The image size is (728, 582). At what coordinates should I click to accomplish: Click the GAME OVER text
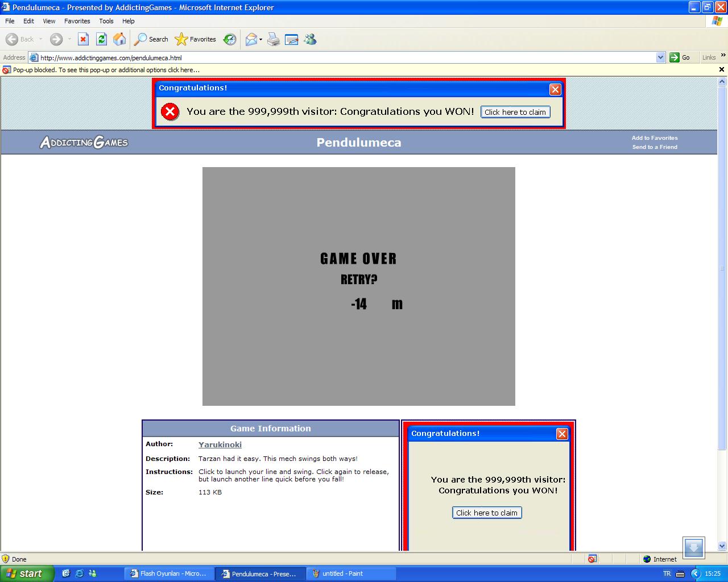pos(358,259)
